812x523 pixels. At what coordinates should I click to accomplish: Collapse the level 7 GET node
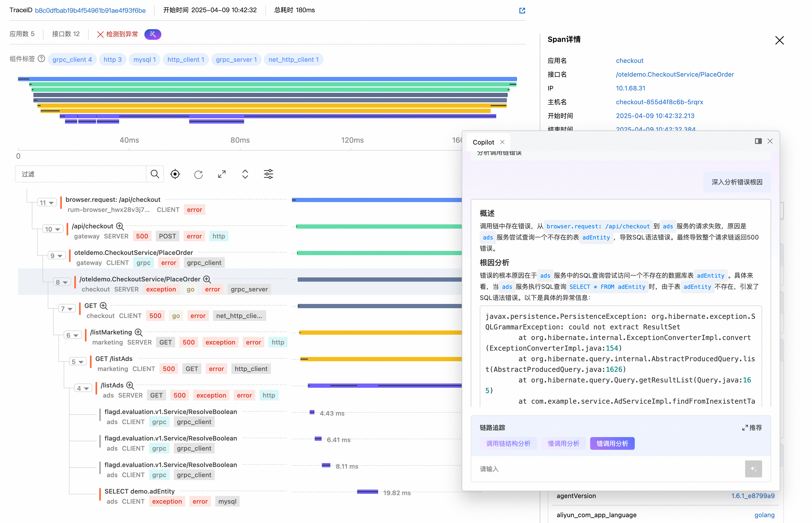pyautogui.click(x=67, y=309)
